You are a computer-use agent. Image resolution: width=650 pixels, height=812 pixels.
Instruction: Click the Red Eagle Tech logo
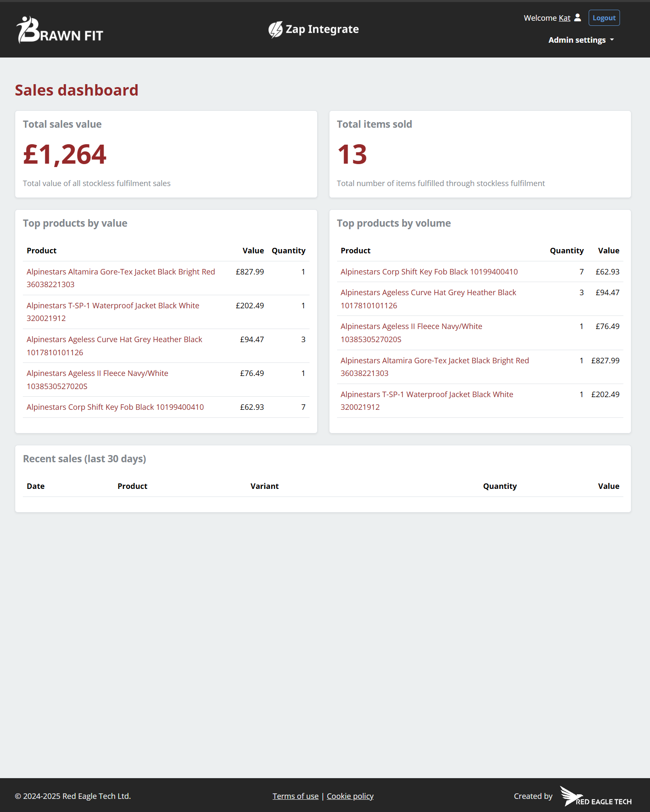coord(595,796)
